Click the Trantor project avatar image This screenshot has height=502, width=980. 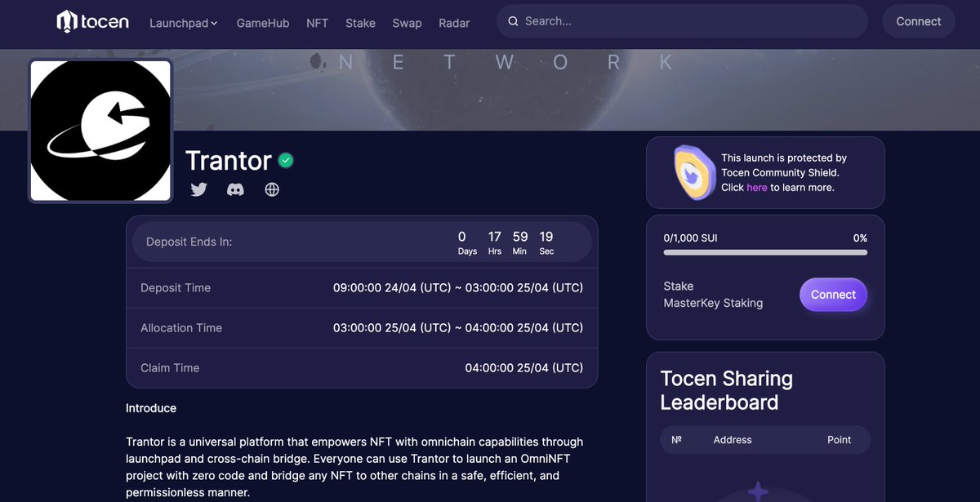point(100,130)
